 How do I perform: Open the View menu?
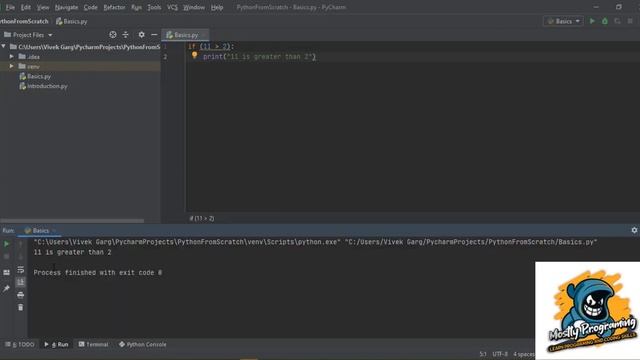[43, 7]
